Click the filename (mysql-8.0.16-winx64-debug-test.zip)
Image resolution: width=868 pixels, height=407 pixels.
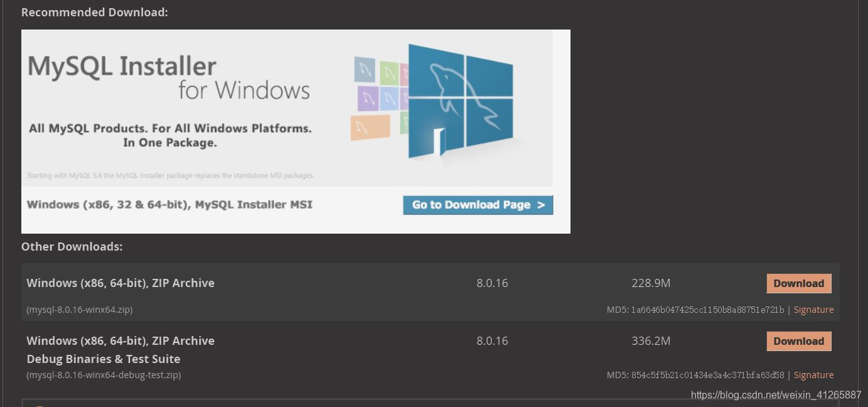104,375
